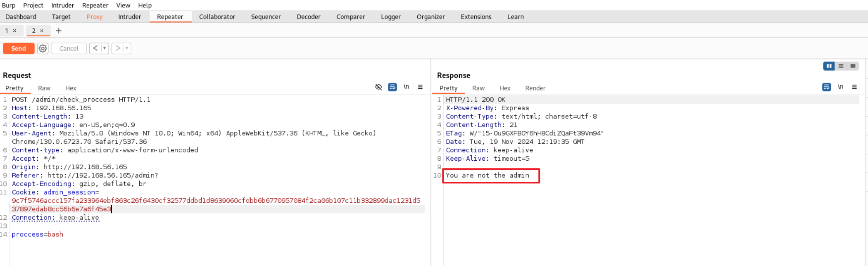Screen dimensions: 868x266
Task: Toggle hide non-printable characters in Request
Action: click(x=378, y=87)
